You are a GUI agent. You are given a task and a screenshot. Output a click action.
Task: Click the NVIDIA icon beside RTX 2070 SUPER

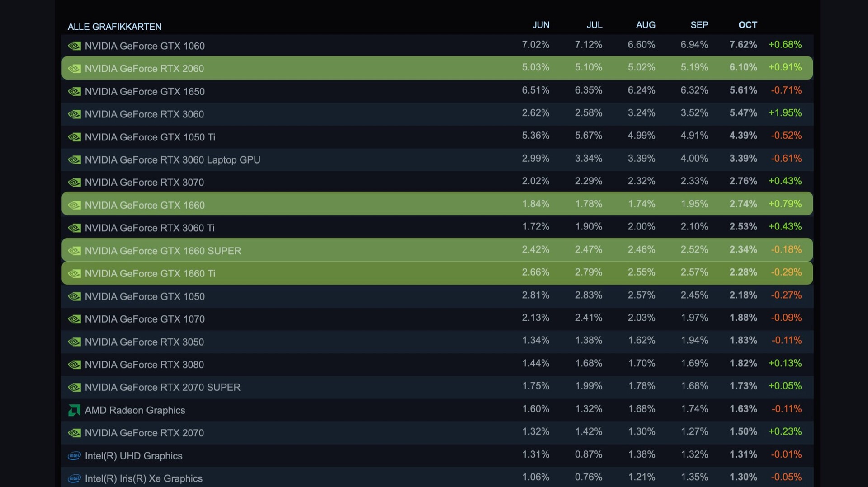(x=74, y=388)
